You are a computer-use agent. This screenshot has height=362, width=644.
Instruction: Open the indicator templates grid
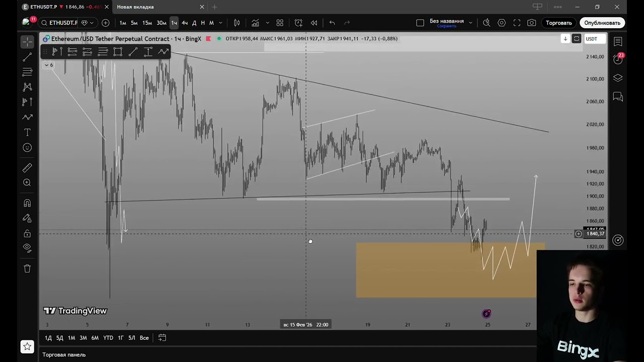tap(280, 23)
